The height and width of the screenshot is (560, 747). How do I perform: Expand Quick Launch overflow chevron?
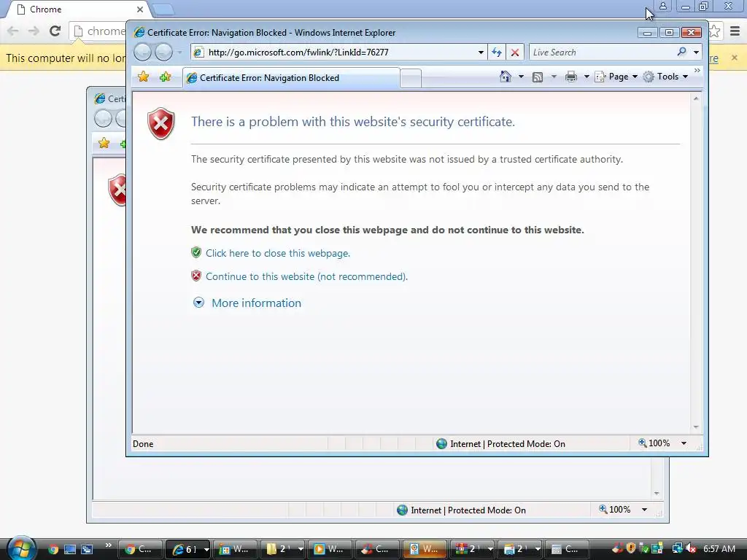coord(109,545)
